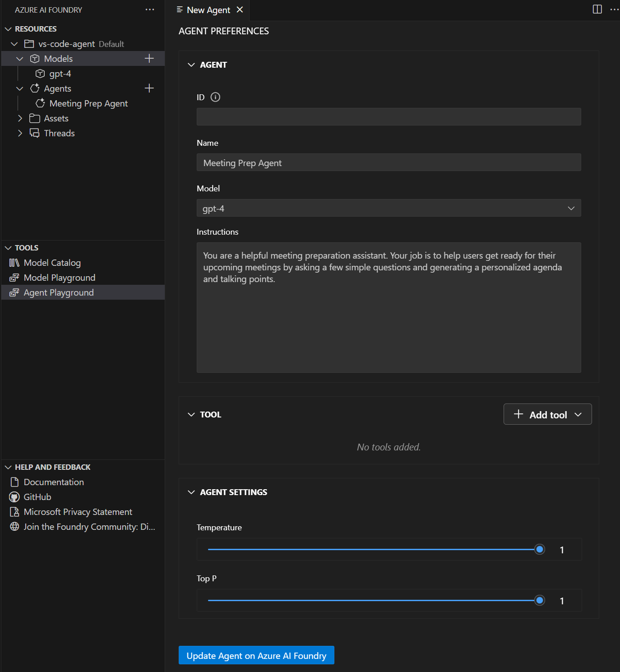Select the Meeting Prep Agent in the tree
The width and height of the screenshot is (620, 672).
[x=88, y=103]
